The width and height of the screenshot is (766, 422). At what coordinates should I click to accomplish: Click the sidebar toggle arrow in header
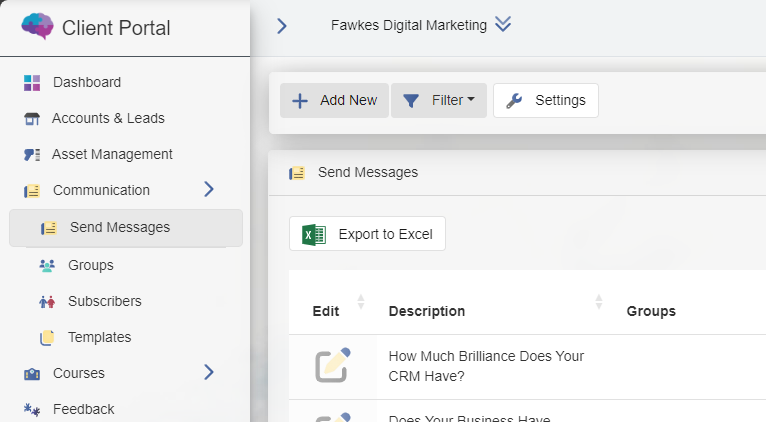click(x=282, y=25)
